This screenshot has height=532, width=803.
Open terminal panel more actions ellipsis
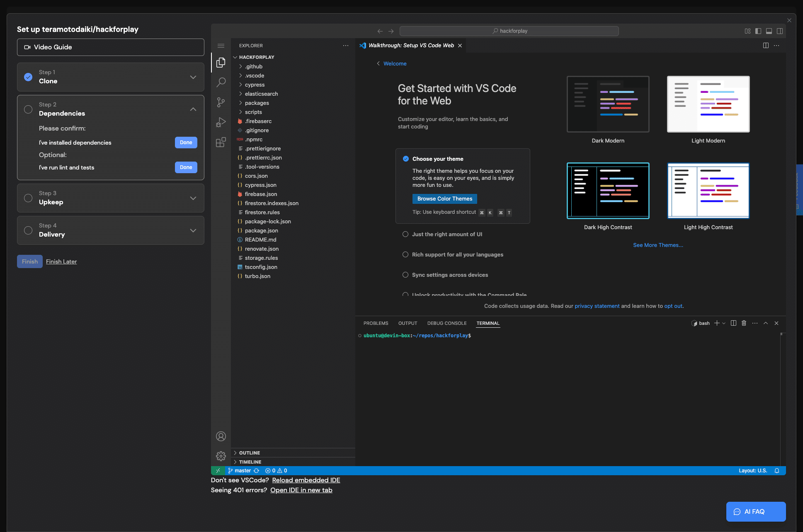[755, 323]
